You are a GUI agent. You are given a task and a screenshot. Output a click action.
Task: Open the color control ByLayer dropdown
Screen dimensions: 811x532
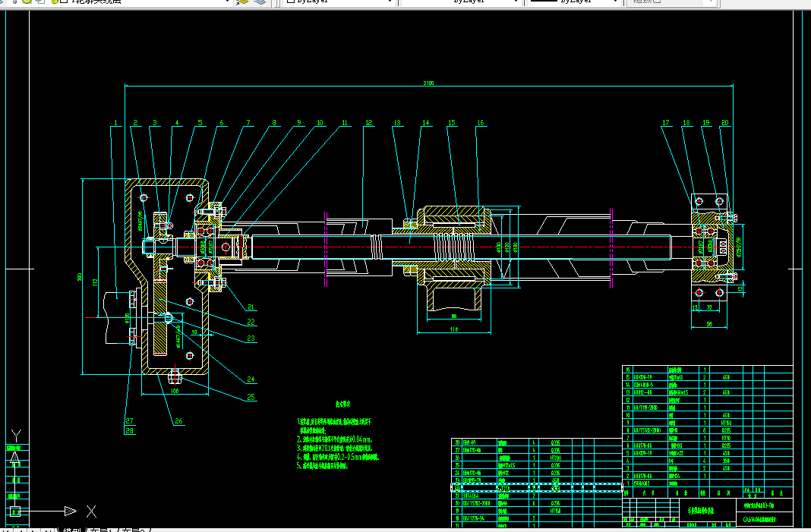pyautogui.click(x=339, y=2)
